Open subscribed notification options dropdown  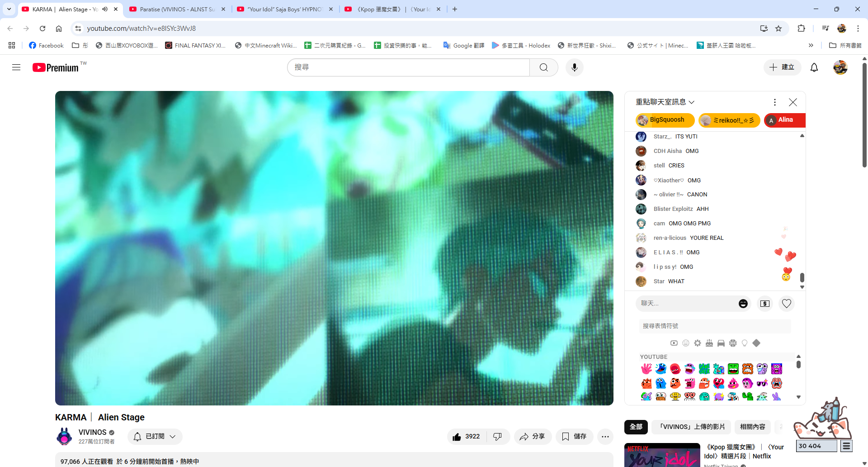point(155,437)
